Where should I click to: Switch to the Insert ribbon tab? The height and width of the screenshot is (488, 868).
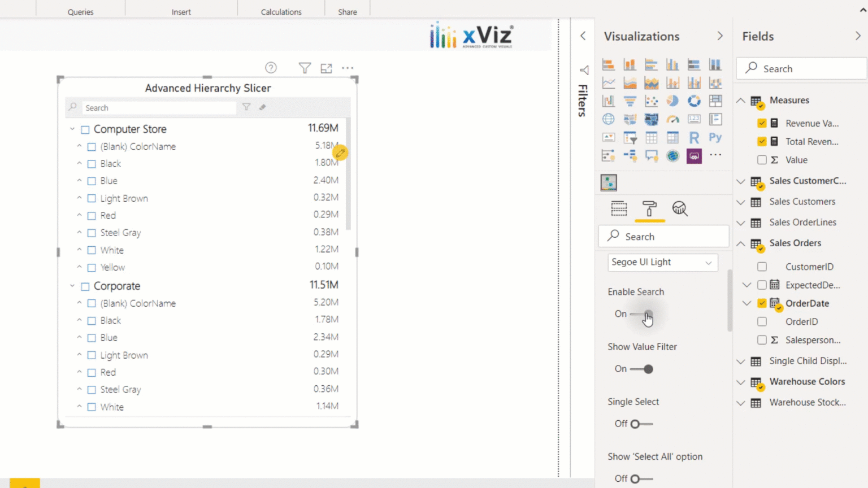point(181,11)
